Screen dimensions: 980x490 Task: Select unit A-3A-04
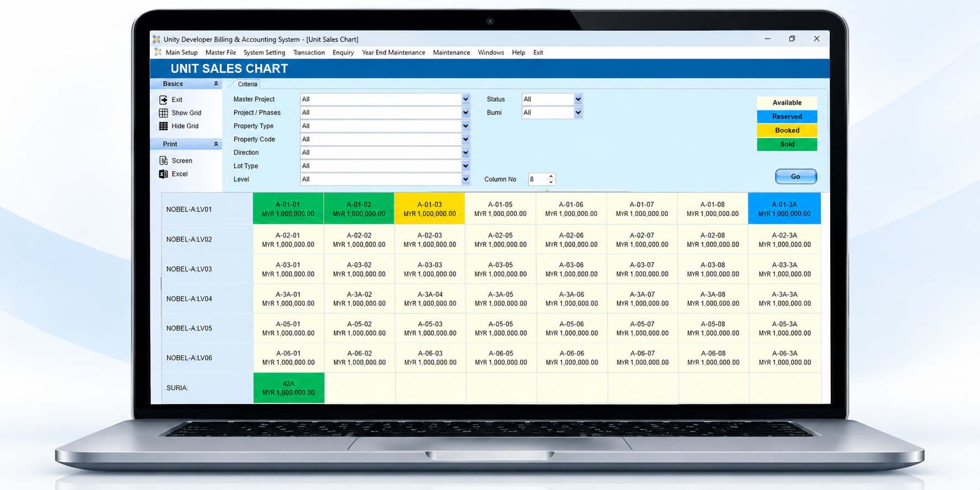tap(430, 299)
